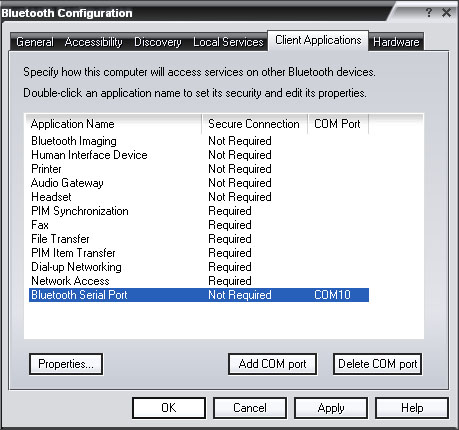Click the COM Port column header
Screen dimensions: 459x430
[338, 124]
